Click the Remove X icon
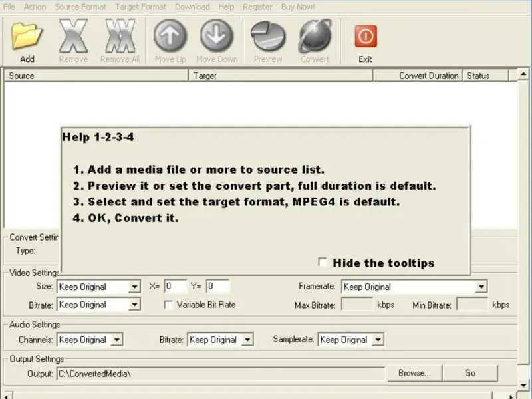Viewport: 532px width, 399px height. click(73, 36)
